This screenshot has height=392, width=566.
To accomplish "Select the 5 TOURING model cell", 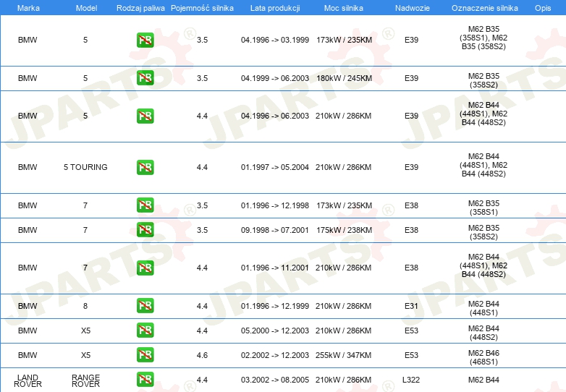I will click(x=85, y=167).
